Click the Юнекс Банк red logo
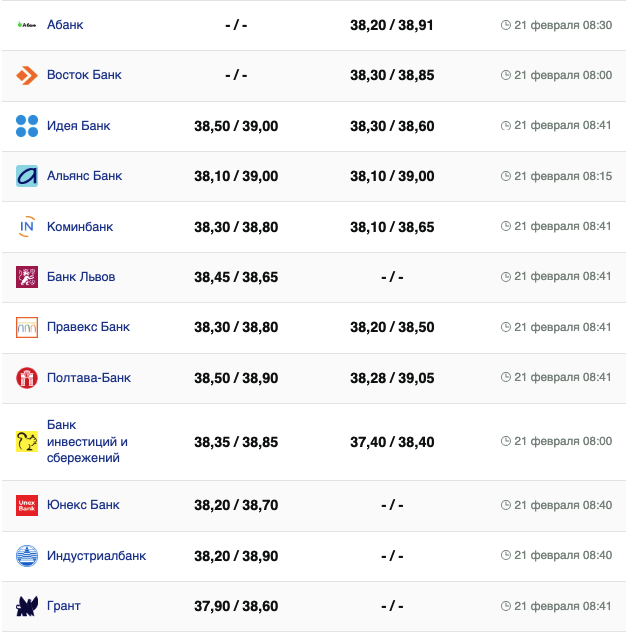Viewport: 626px width, 632px height. (27, 505)
